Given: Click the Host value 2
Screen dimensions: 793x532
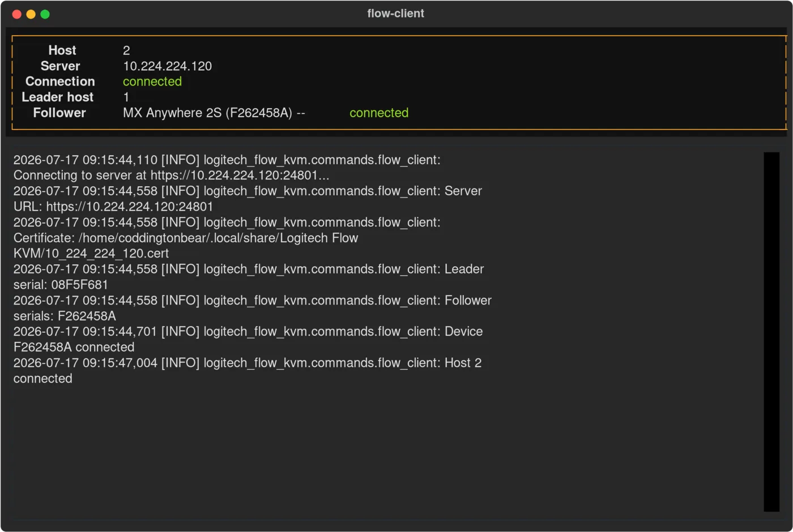Looking at the screenshot, I should click(126, 50).
